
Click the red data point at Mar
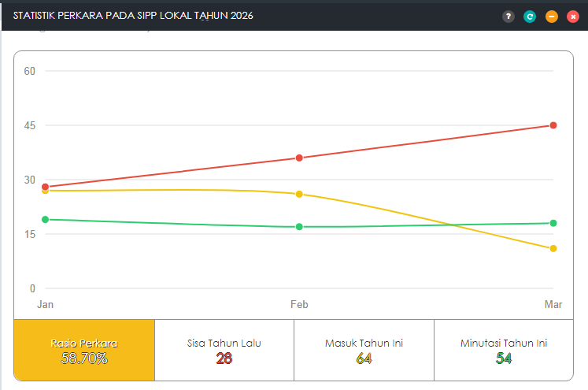(553, 125)
